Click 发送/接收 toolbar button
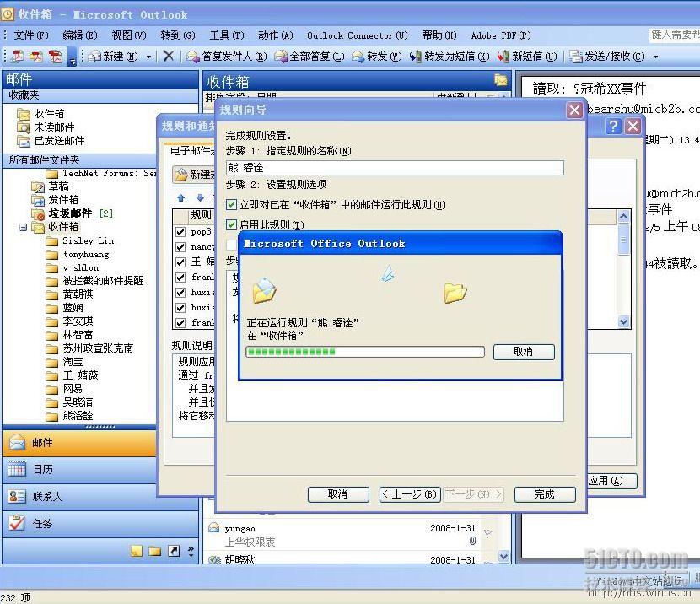This screenshot has height=604, width=700. 607,57
